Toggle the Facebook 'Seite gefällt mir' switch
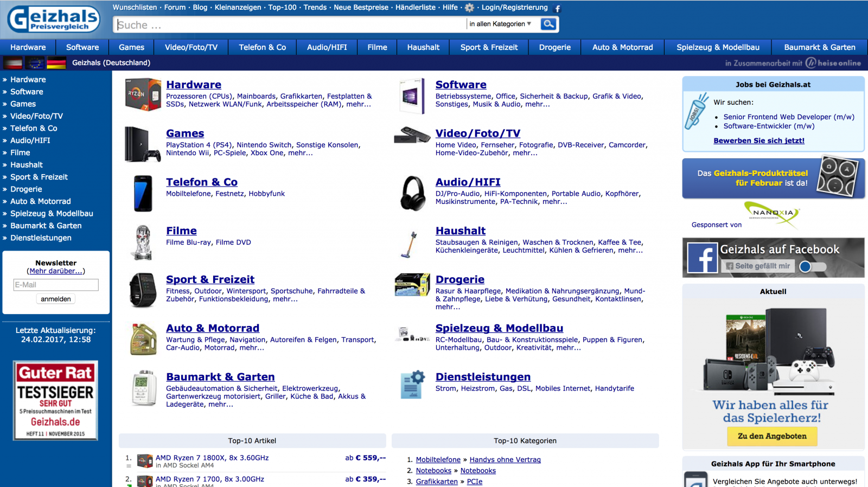Image resolution: width=868 pixels, height=487 pixels. click(812, 266)
